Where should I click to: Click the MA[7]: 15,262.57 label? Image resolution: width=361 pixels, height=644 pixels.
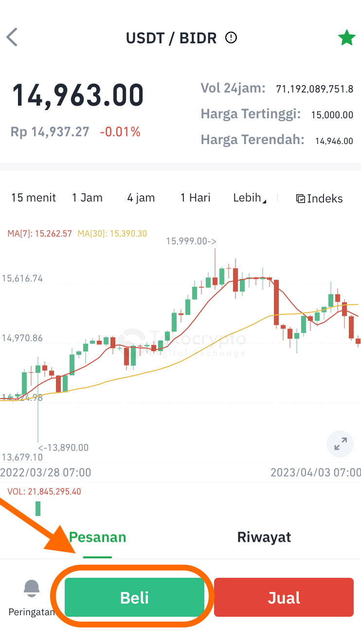(x=39, y=234)
